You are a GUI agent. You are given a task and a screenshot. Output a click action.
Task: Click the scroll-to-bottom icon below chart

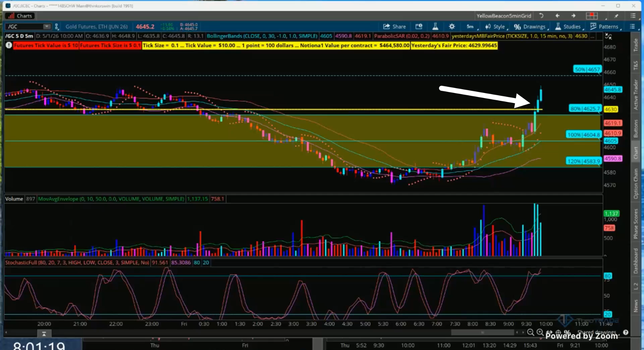[44, 334]
